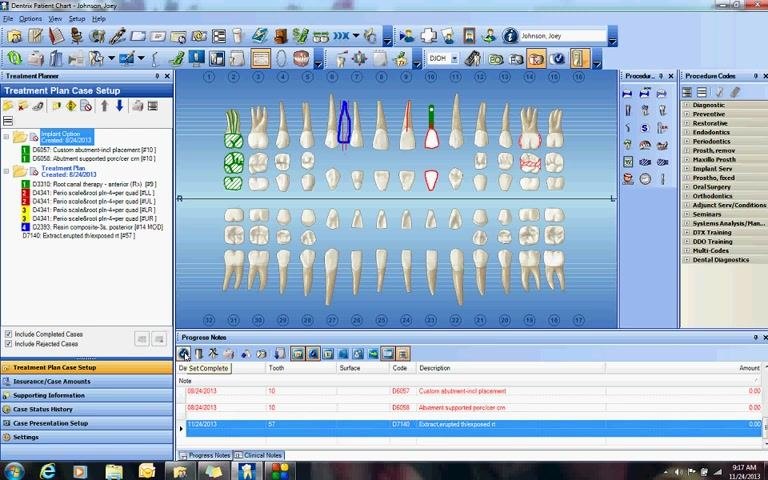Click the printer icon in Progress Notes toolbar
The image size is (768, 480).
pyautogui.click(x=228, y=353)
